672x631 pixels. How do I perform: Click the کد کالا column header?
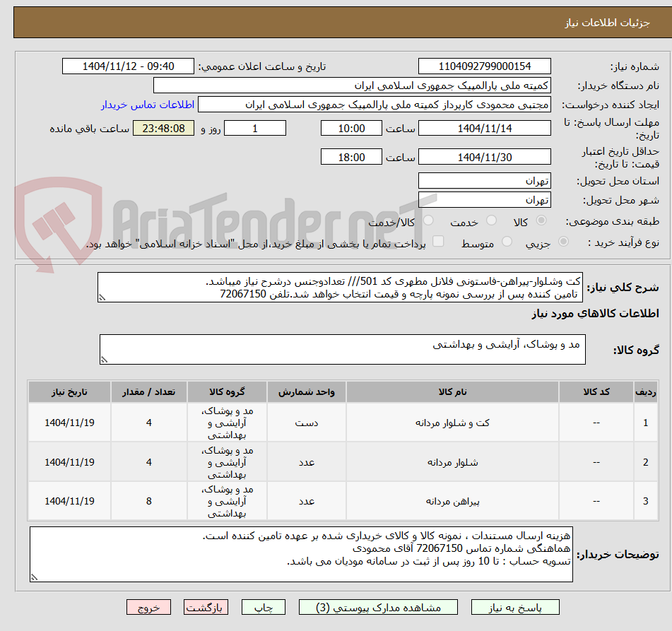596,391
